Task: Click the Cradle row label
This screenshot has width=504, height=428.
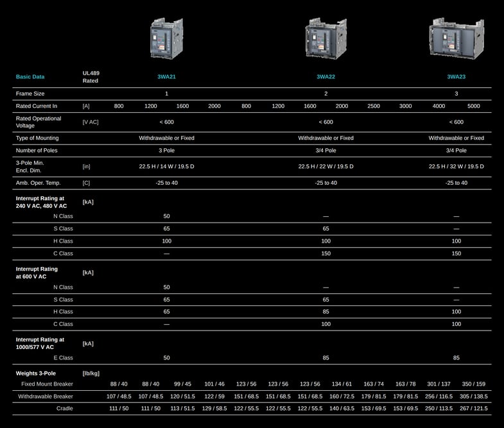Action: (65, 408)
